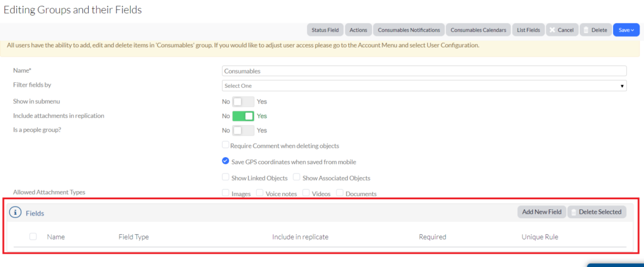Open the Filter fields by dropdown
Viewport: 644px width, 267px height.
[x=425, y=85]
